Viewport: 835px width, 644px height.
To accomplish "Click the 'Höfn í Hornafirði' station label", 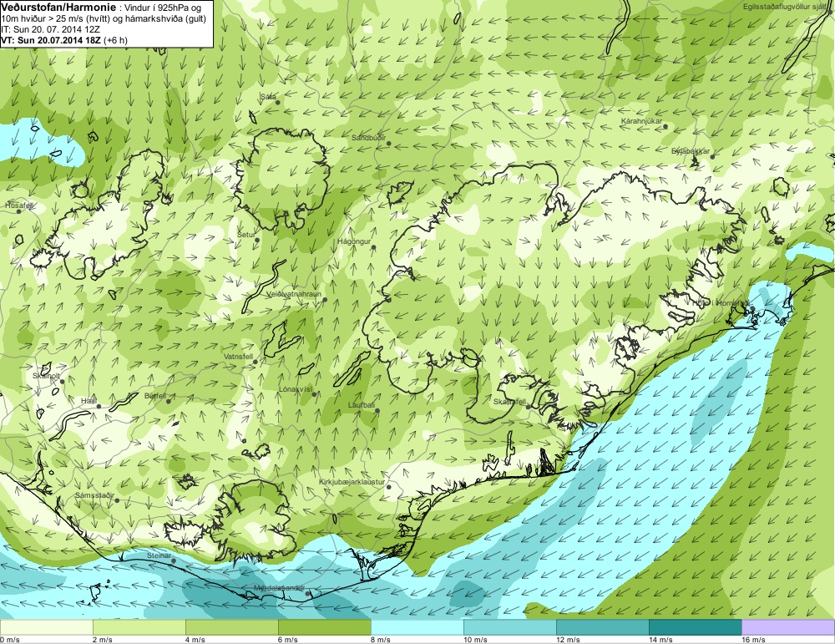I will tap(720, 302).
